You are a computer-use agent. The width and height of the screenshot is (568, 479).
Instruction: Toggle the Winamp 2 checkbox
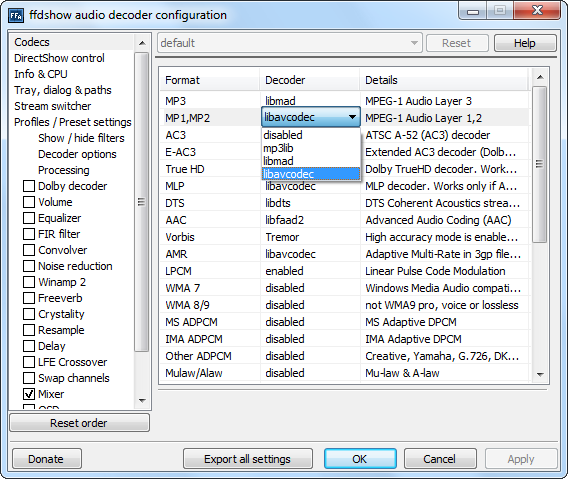[29, 282]
